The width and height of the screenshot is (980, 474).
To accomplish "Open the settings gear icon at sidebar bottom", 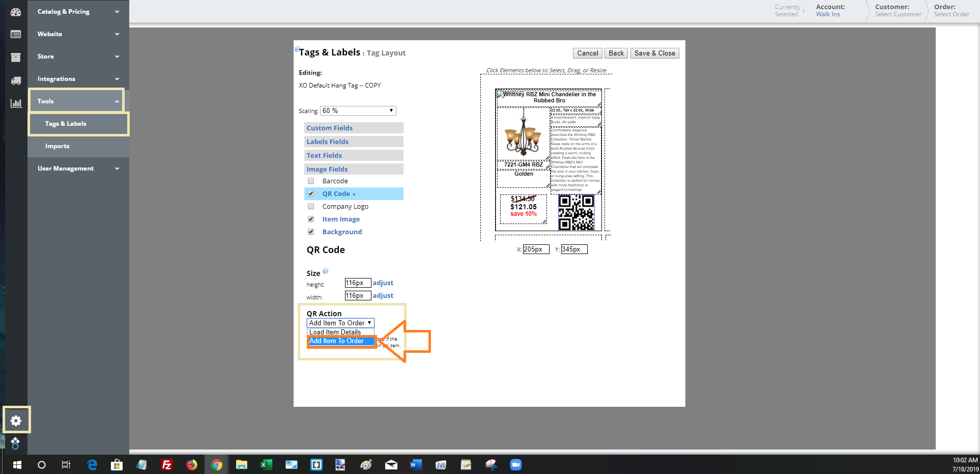I will [x=16, y=420].
